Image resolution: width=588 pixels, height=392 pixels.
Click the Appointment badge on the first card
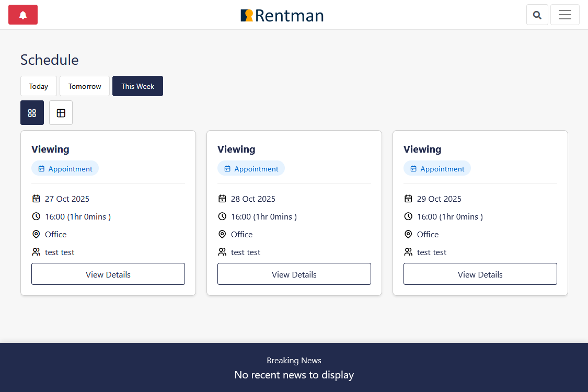tap(65, 168)
